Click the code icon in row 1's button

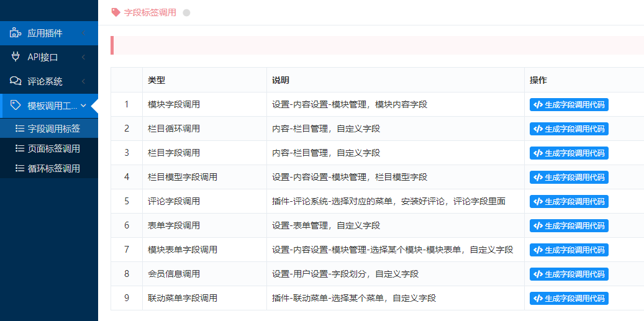[538, 105]
